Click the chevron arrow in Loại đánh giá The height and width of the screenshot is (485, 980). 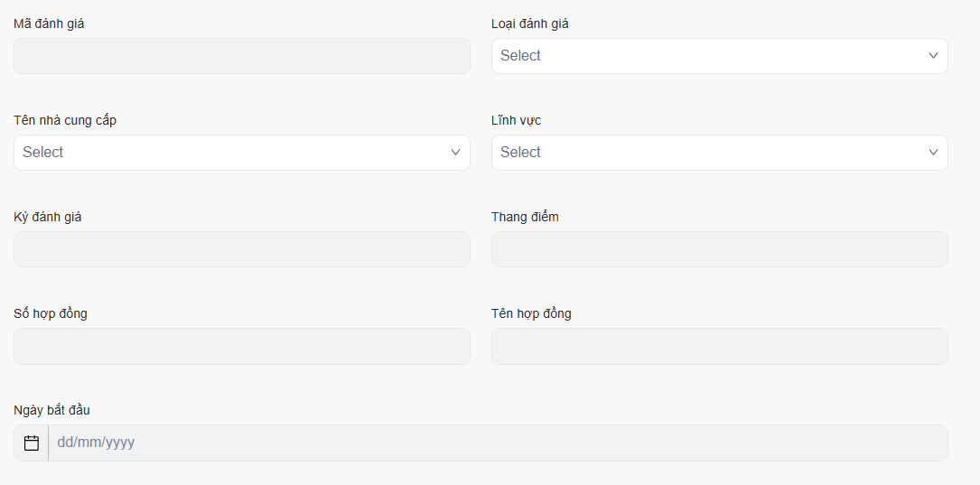point(933,56)
